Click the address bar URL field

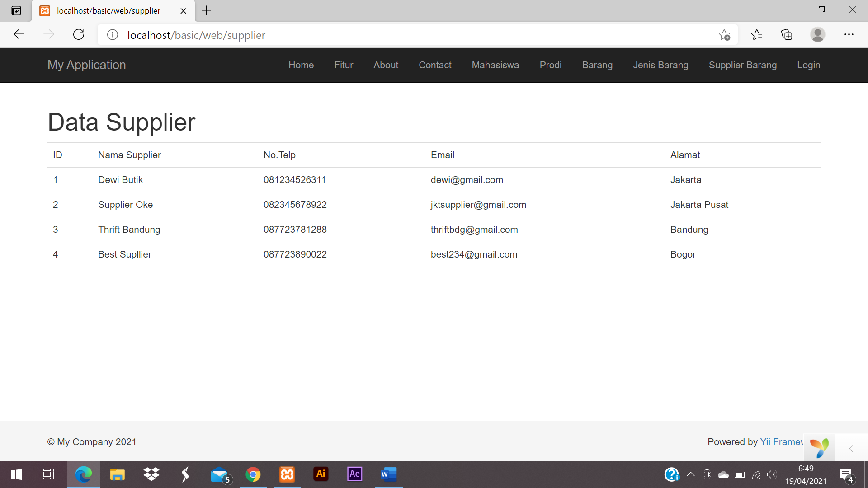362,35
